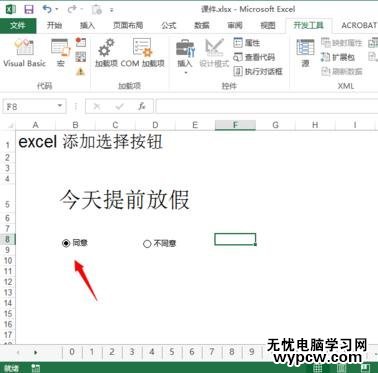
Task: Click the previous sheet navigation arrow
Action: (x=18, y=352)
